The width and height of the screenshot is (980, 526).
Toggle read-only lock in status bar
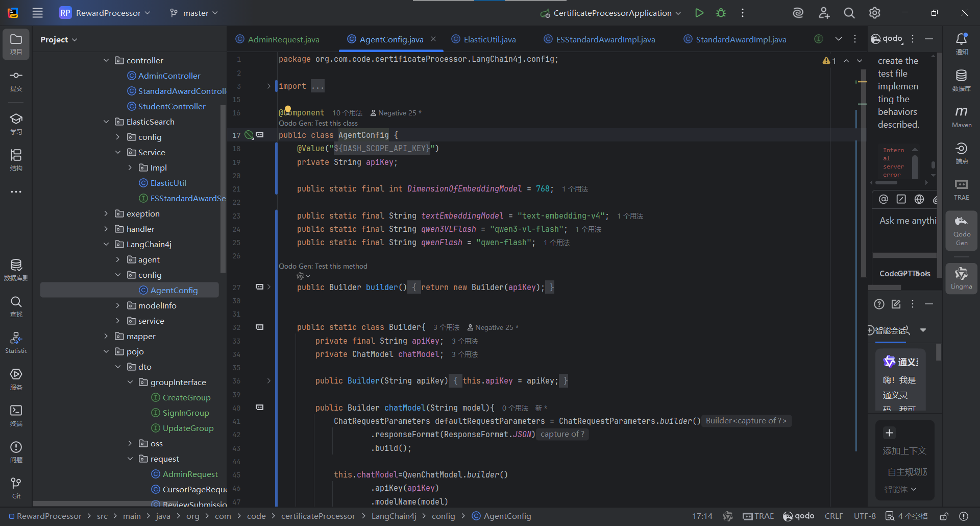(944, 516)
